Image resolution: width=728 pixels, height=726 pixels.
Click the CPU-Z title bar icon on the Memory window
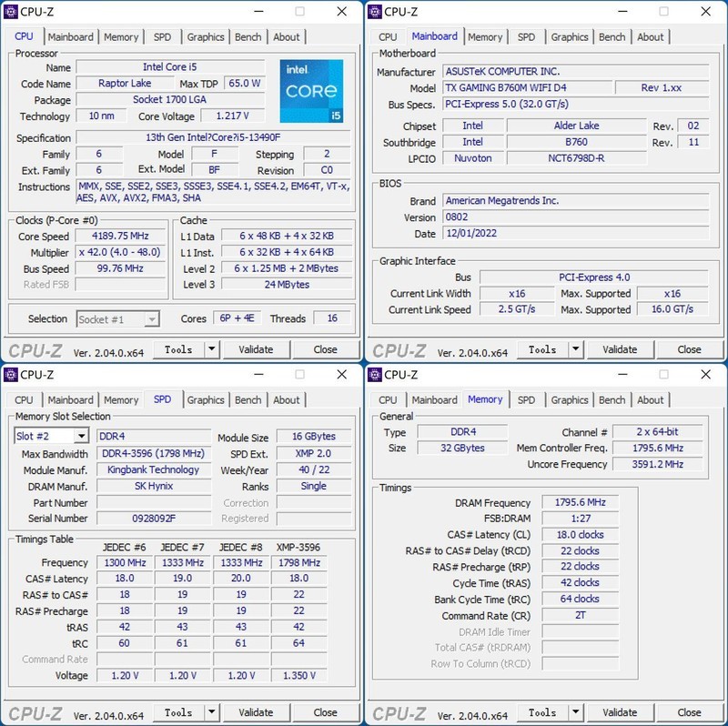(x=374, y=374)
